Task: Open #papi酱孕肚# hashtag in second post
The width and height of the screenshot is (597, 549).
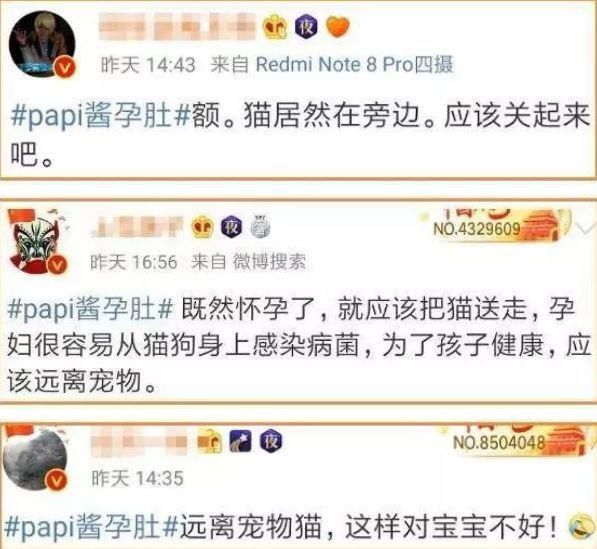Action: click(x=91, y=310)
